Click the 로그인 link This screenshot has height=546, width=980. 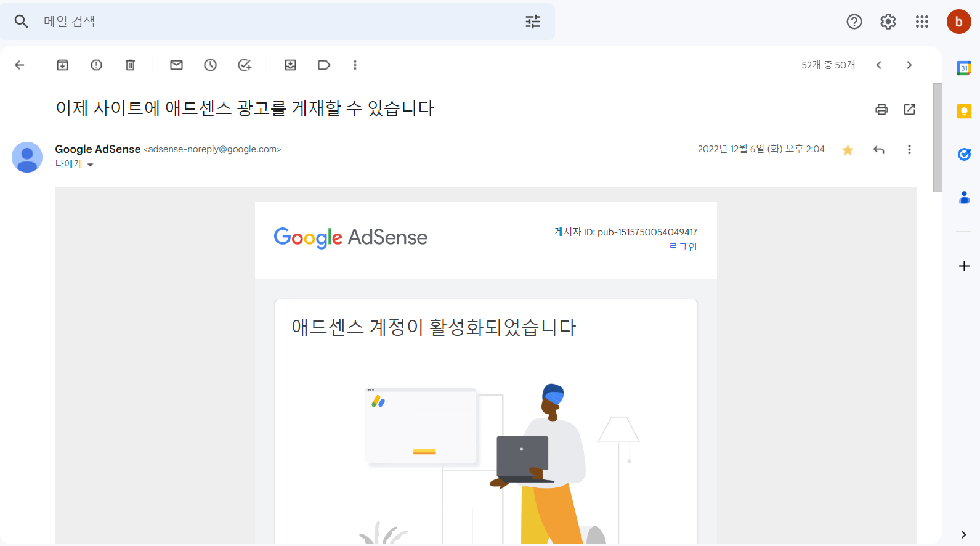pos(683,247)
